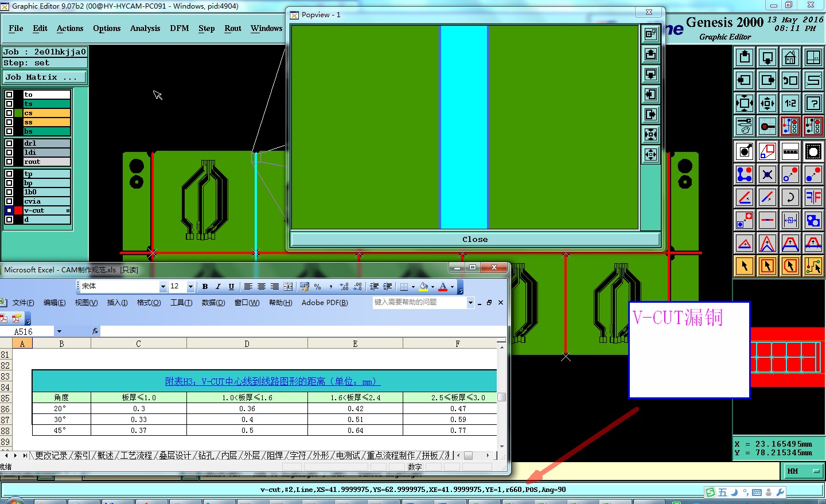
Task: Select the v-cut layer name
Action: (x=46, y=210)
